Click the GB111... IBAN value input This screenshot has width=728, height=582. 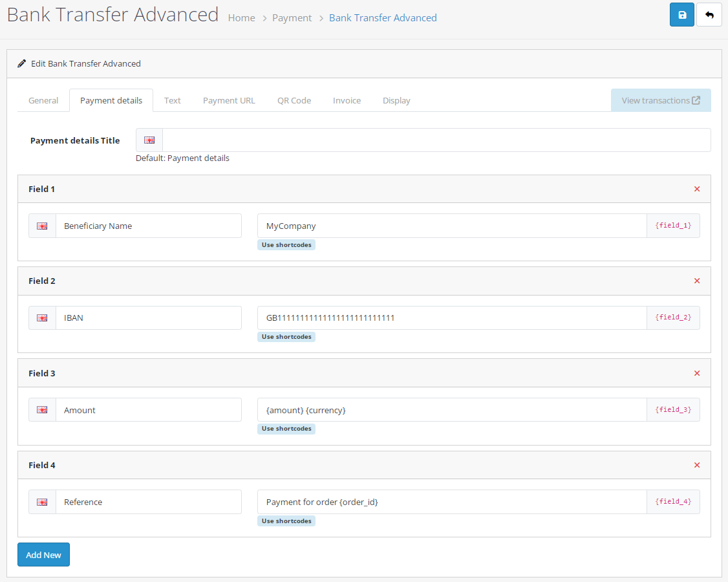pyautogui.click(x=452, y=318)
